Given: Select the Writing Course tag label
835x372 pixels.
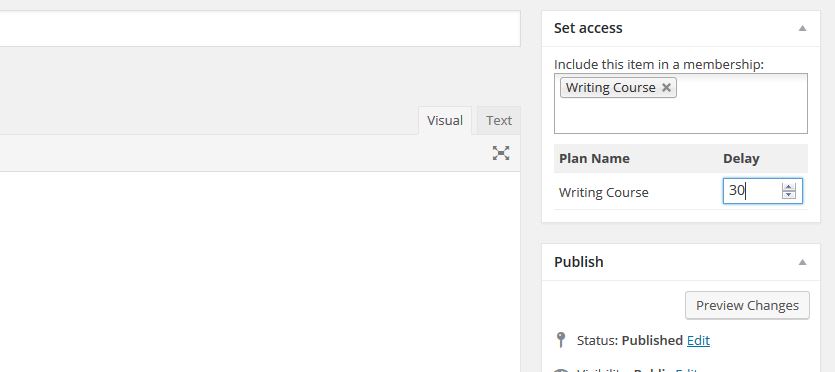Looking at the screenshot, I should pos(610,88).
